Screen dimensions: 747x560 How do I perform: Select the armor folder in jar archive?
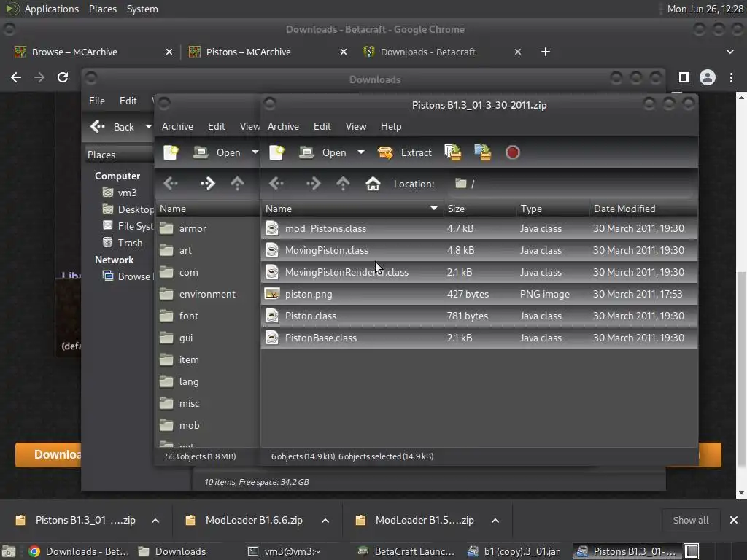click(207, 228)
